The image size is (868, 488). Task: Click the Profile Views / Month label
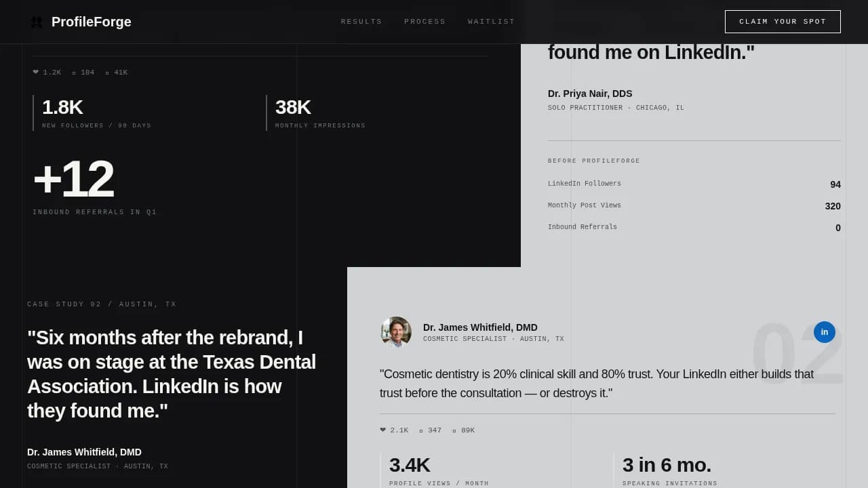click(439, 483)
